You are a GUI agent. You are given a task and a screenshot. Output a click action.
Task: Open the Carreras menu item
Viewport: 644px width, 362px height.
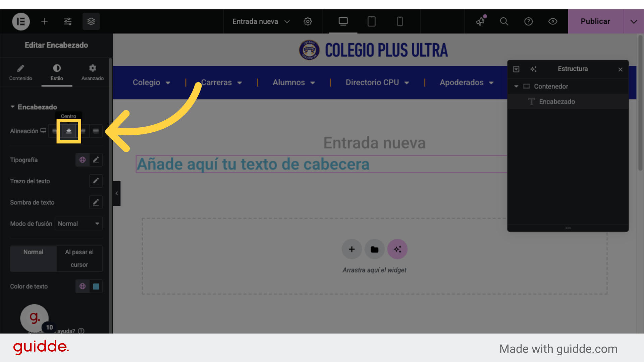click(x=216, y=82)
